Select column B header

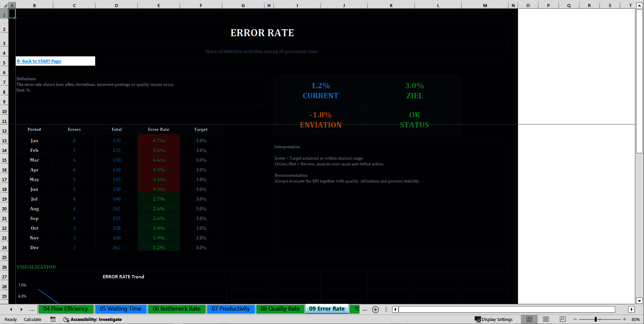[x=34, y=5]
